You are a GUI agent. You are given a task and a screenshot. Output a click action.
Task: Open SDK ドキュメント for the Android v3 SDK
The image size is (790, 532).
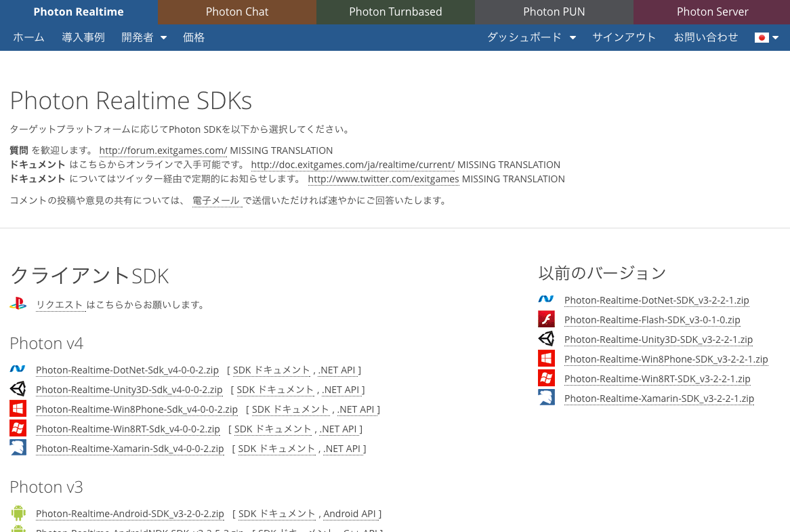pyautogui.click(x=276, y=514)
